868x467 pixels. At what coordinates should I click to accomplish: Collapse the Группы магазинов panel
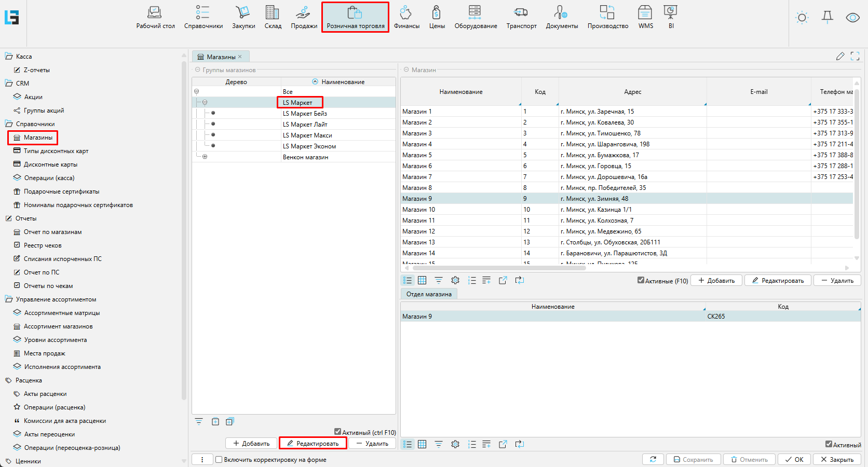[x=197, y=70]
